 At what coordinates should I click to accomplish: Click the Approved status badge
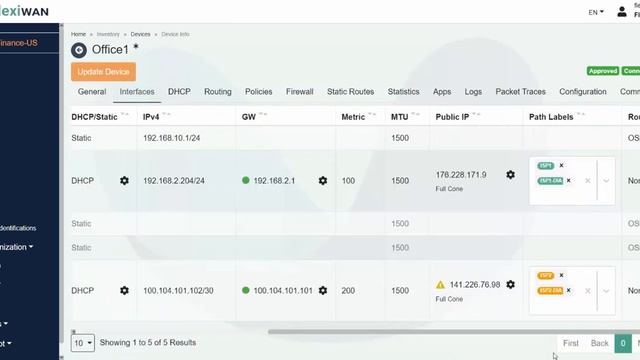click(x=603, y=71)
